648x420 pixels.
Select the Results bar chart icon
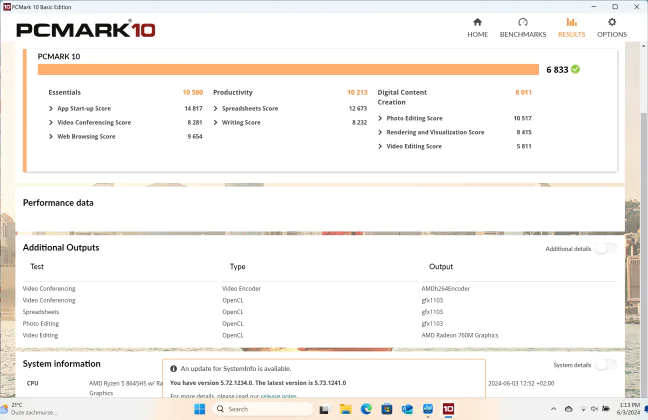click(x=572, y=22)
